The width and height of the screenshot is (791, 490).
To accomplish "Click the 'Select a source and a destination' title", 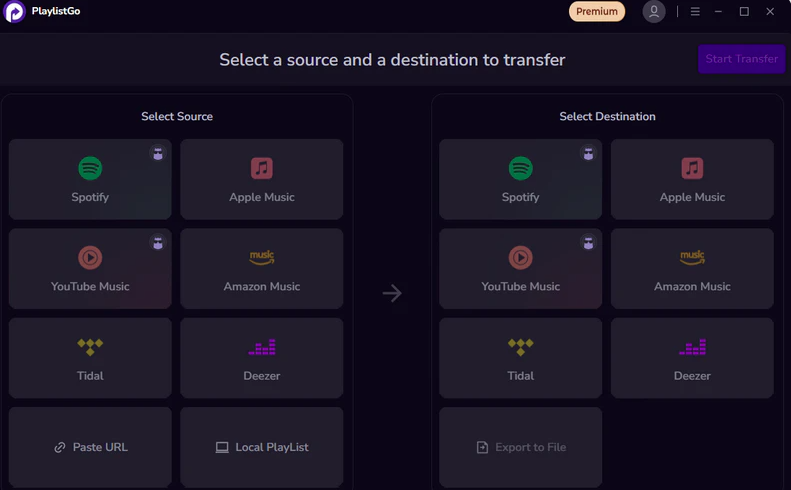I will pyautogui.click(x=392, y=60).
